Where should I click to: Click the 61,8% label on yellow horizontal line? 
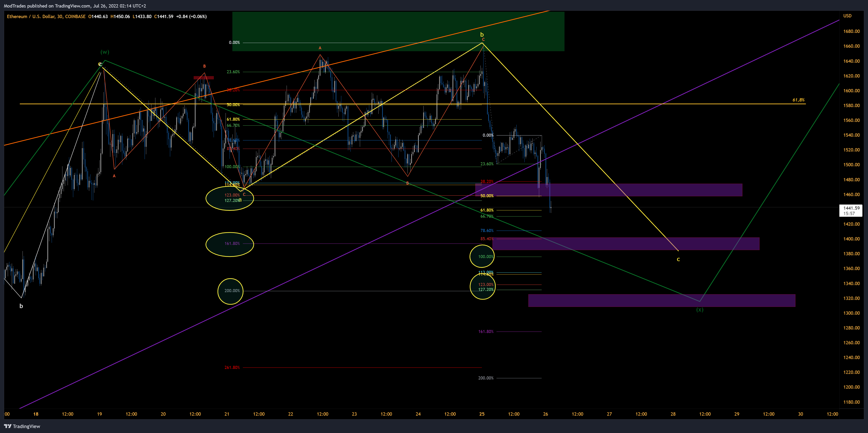(798, 100)
